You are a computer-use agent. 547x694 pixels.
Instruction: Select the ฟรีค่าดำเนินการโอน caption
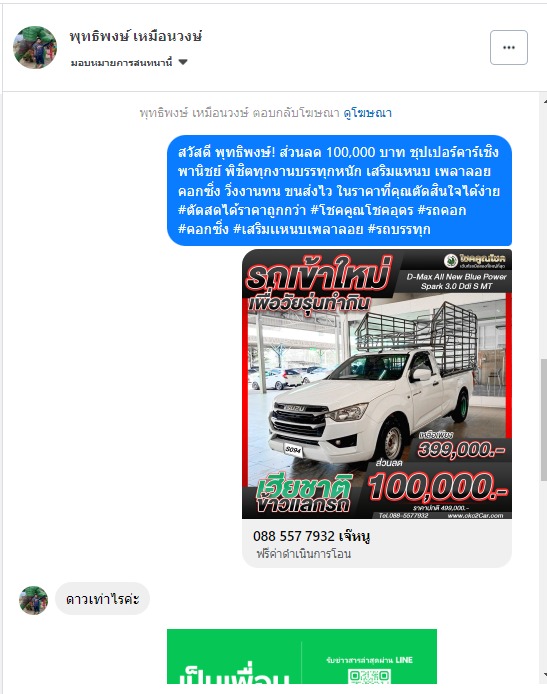[x=304, y=554]
